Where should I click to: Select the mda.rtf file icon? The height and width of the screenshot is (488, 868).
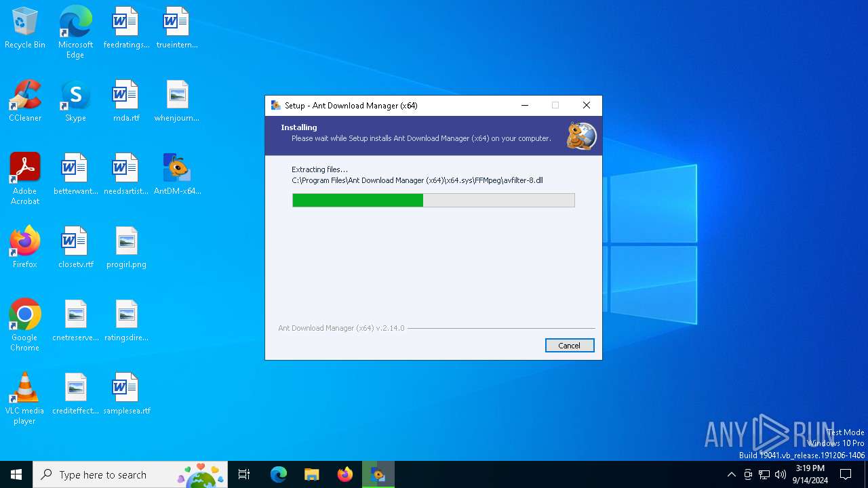coord(126,102)
